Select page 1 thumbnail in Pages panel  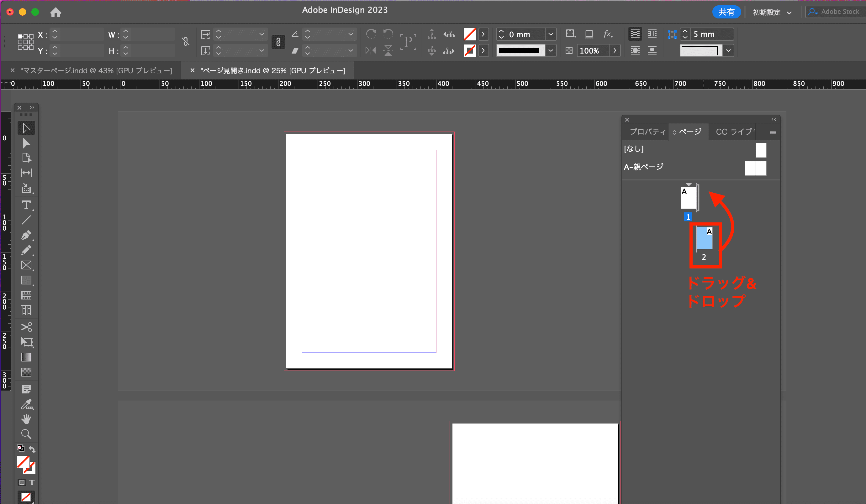[x=689, y=198]
